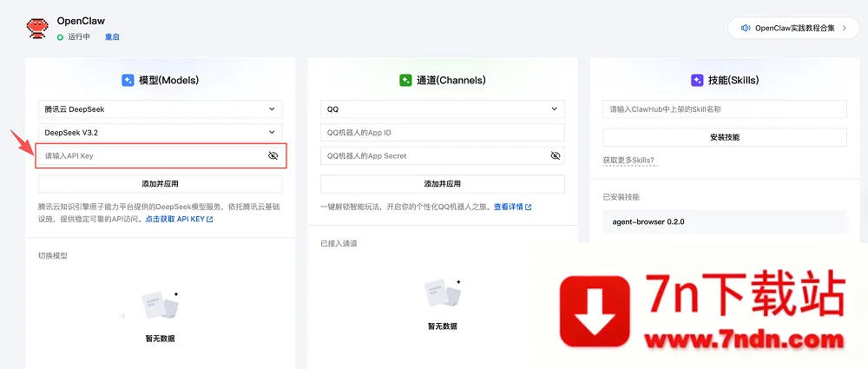Click the green running status indicator

(60, 37)
